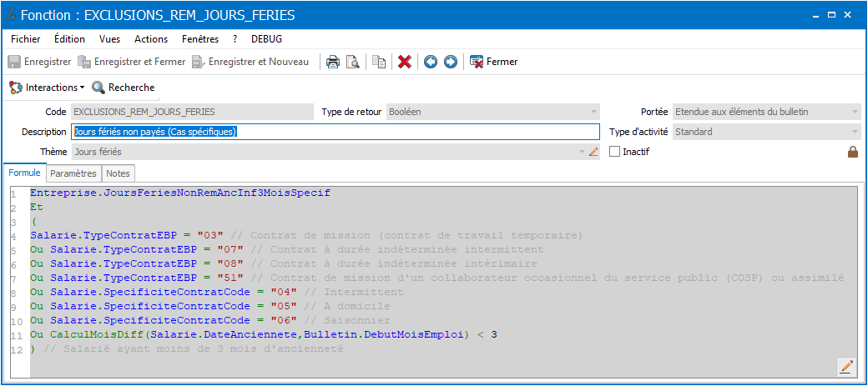Click the duplicate/copy document icon
Image resolution: width=868 pixels, height=386 pixels.
379,62
